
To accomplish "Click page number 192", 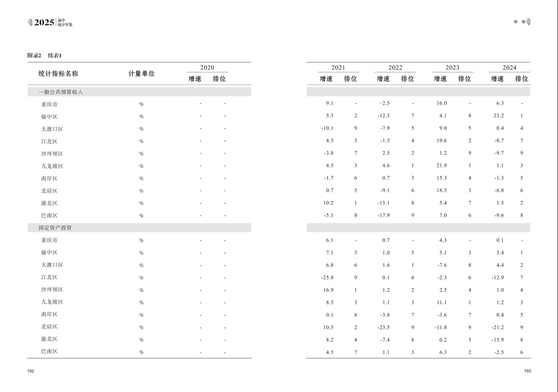I will (x=31, y=371).
